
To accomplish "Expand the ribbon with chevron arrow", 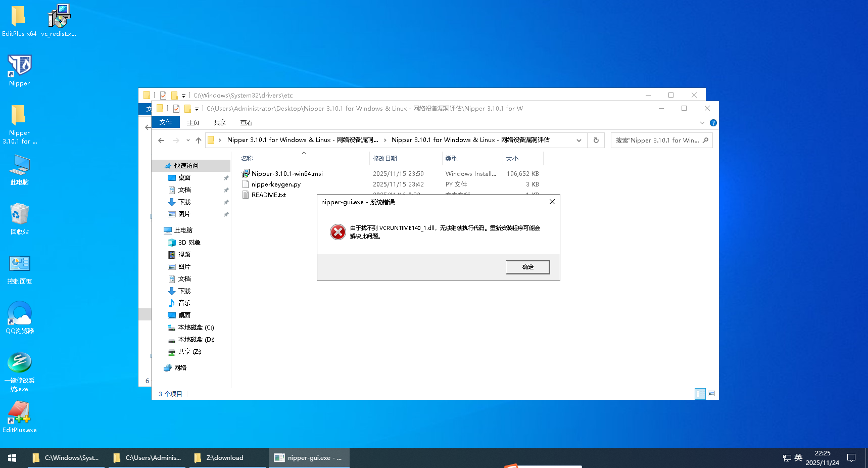I will [x=702, y=123].
